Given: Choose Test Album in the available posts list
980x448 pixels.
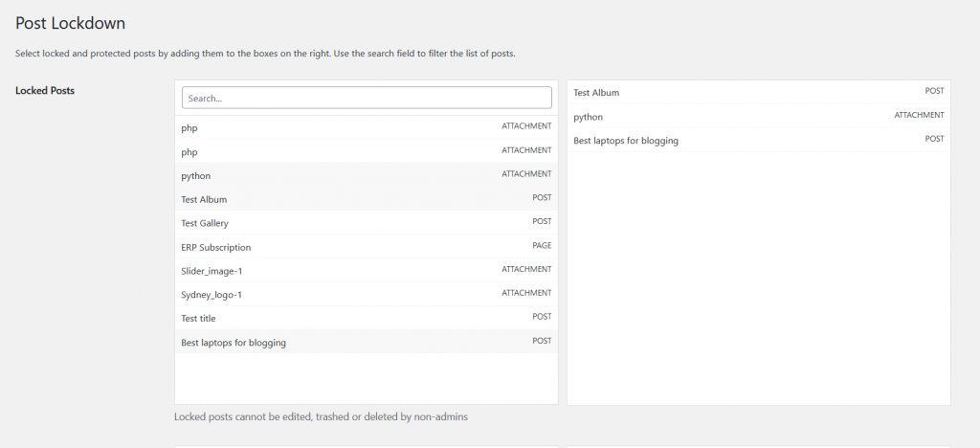Looking at the screenshot, I should pyautogui.click(x=367, y=199).
